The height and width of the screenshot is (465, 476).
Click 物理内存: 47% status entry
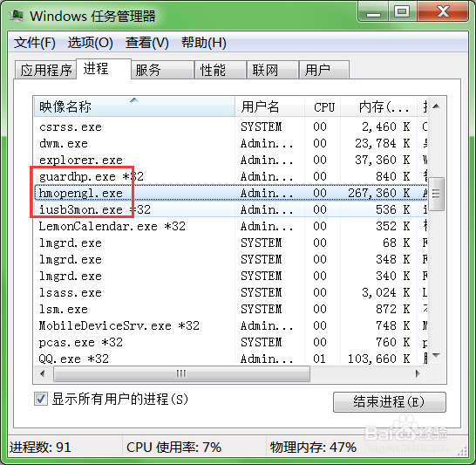tap(313, 447)
